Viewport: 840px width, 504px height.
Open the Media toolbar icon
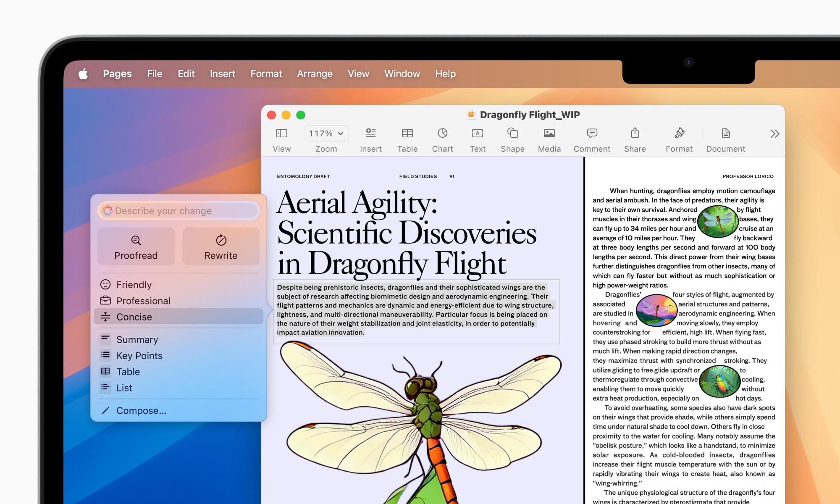click(x=549, y=133)
